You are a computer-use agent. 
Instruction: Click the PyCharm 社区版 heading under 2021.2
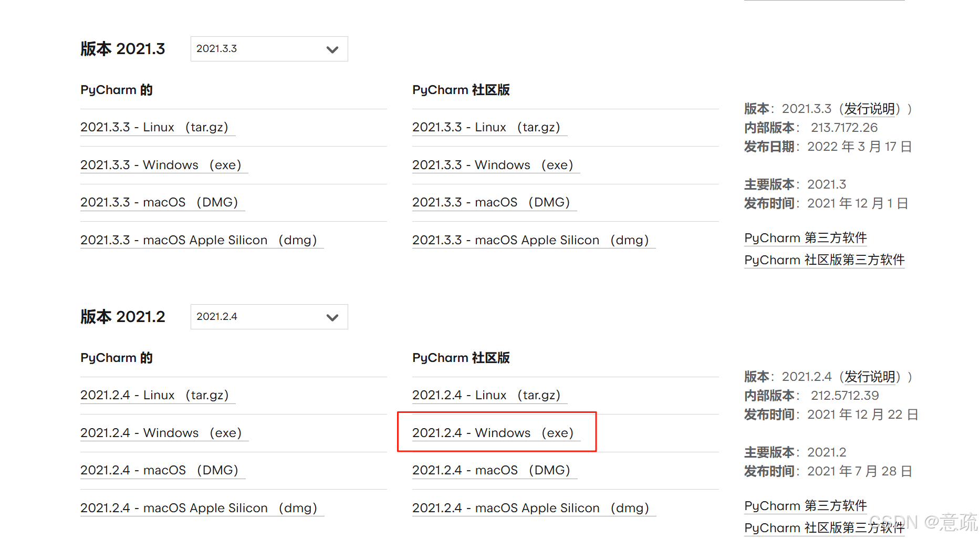tap(461, 358)
